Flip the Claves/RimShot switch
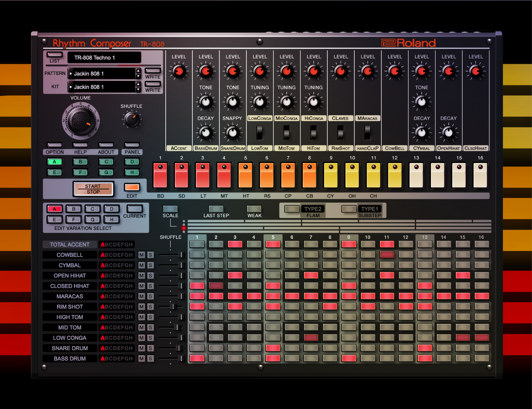 point(340,132)
